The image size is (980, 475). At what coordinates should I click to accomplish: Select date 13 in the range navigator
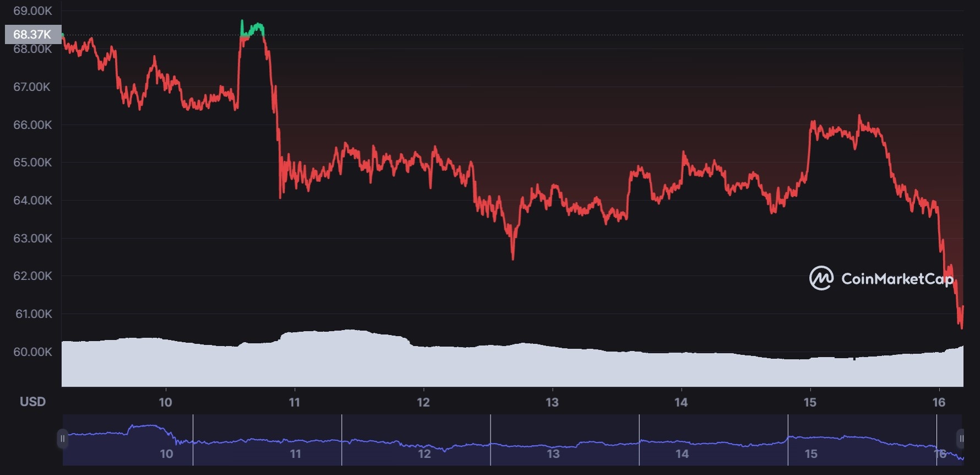553,454
